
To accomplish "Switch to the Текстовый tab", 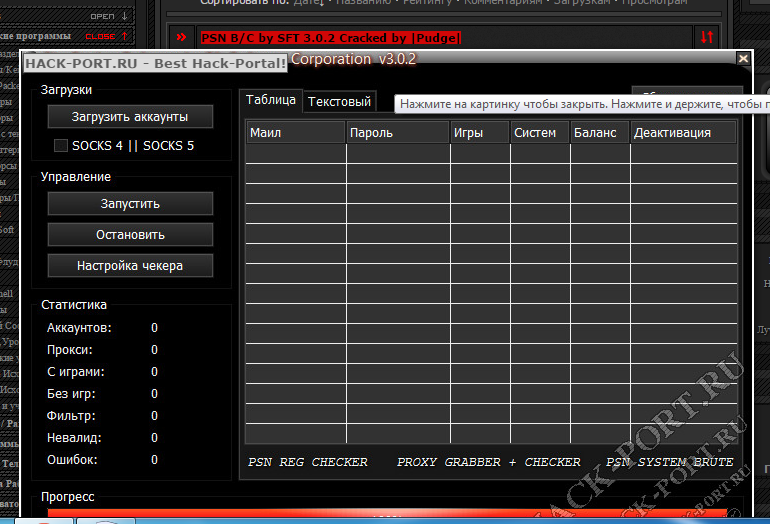I will click(339, 102).
